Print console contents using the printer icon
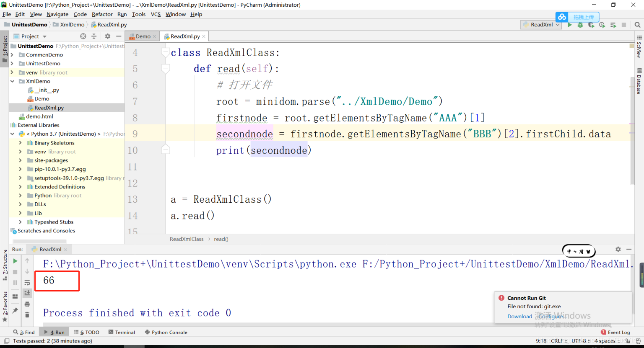Viewport: 644px width, 348px height. point(27,303)
